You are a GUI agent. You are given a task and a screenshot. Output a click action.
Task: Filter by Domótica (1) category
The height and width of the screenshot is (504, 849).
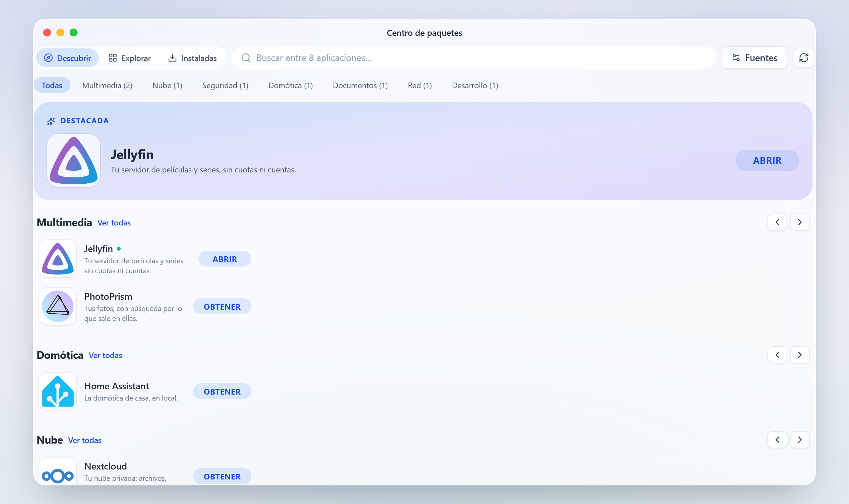[x=291, y=85]
